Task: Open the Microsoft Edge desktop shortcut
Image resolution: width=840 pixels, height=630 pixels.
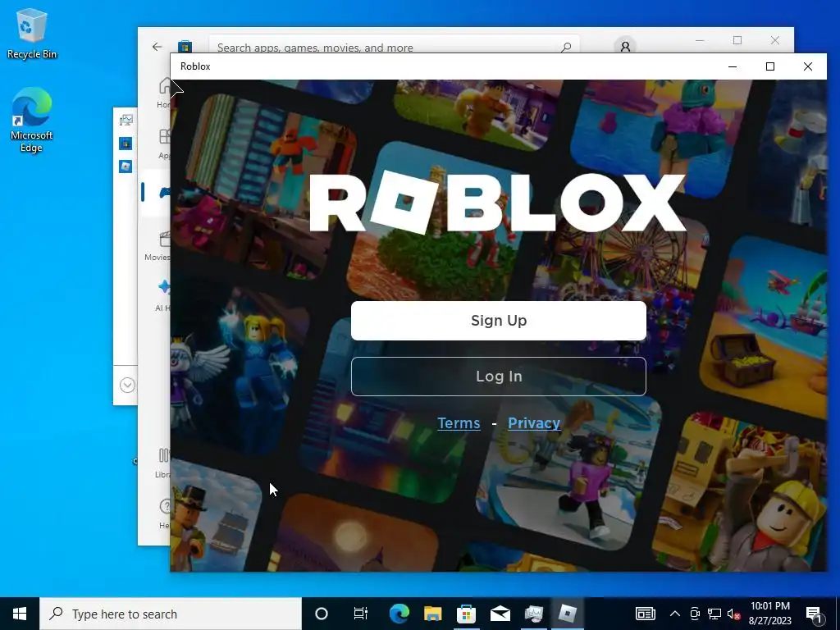Action: [x=32, y=120]
